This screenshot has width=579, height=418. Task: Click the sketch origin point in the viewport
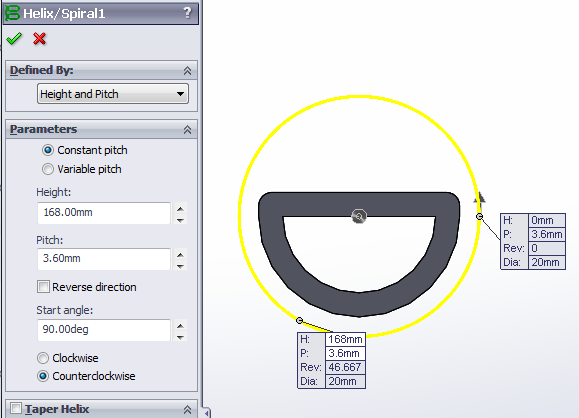(x=359, y=216)
